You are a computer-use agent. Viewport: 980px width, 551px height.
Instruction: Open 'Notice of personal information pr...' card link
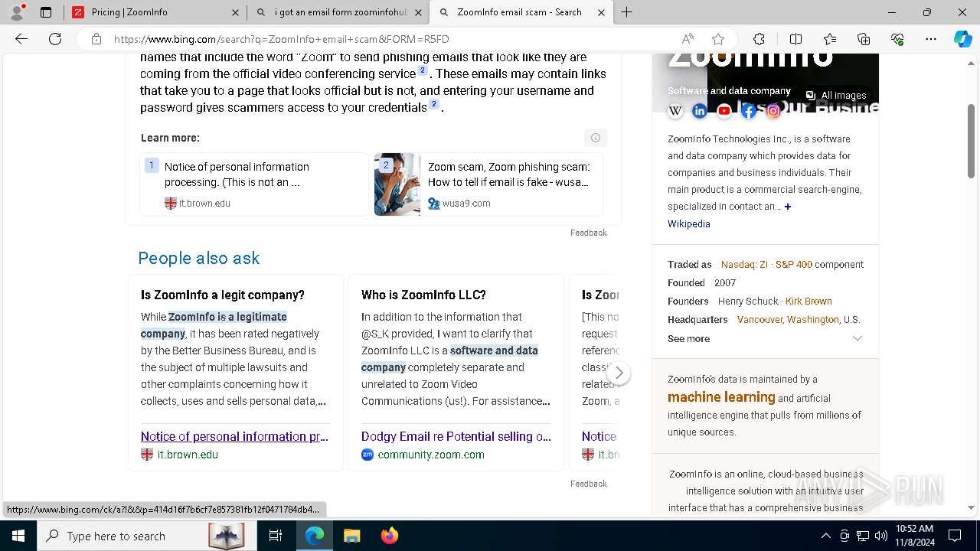[234, 436]
